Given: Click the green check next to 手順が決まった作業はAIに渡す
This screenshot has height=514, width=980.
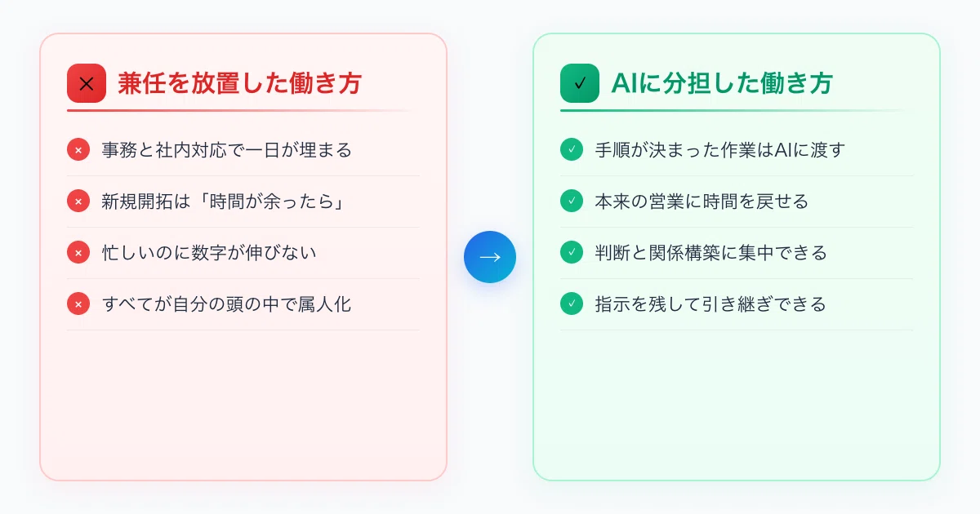Looking at the screenshot, I should point(572,150).
